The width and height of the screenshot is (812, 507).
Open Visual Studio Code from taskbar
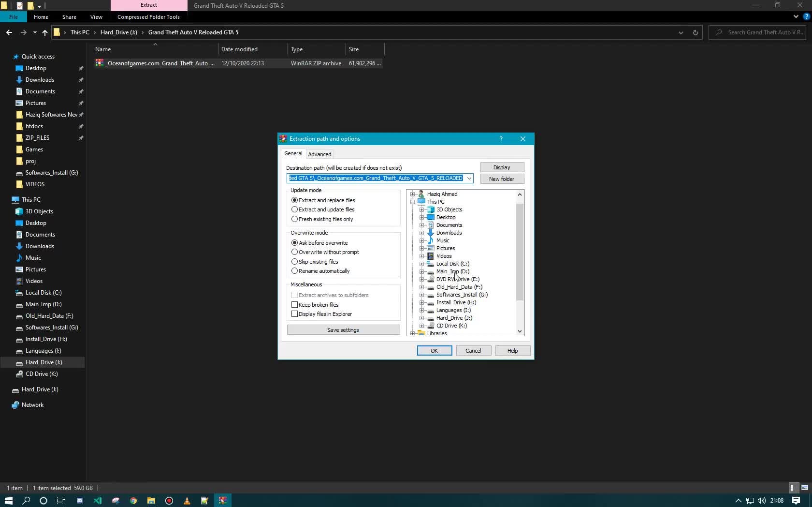click(98, 501)
